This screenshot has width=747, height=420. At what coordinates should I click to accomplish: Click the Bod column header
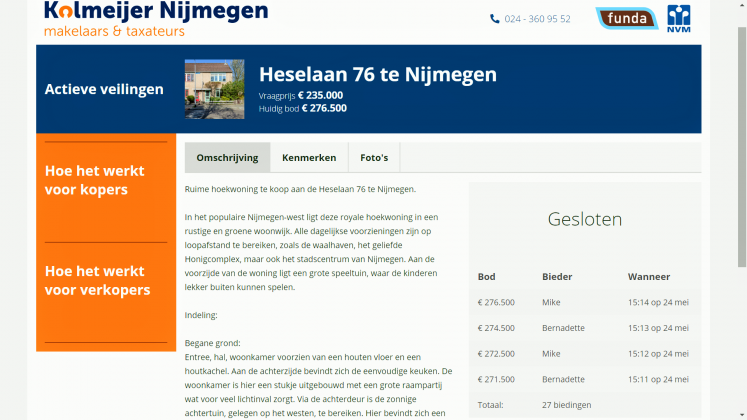coord(486,277)
